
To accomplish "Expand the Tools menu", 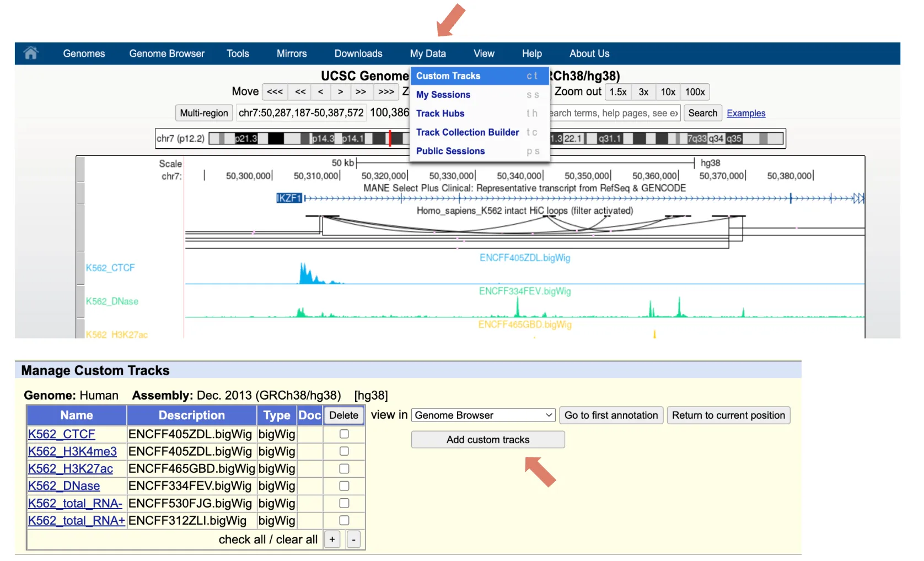I will pyautogui.click(x=238, y=53).
